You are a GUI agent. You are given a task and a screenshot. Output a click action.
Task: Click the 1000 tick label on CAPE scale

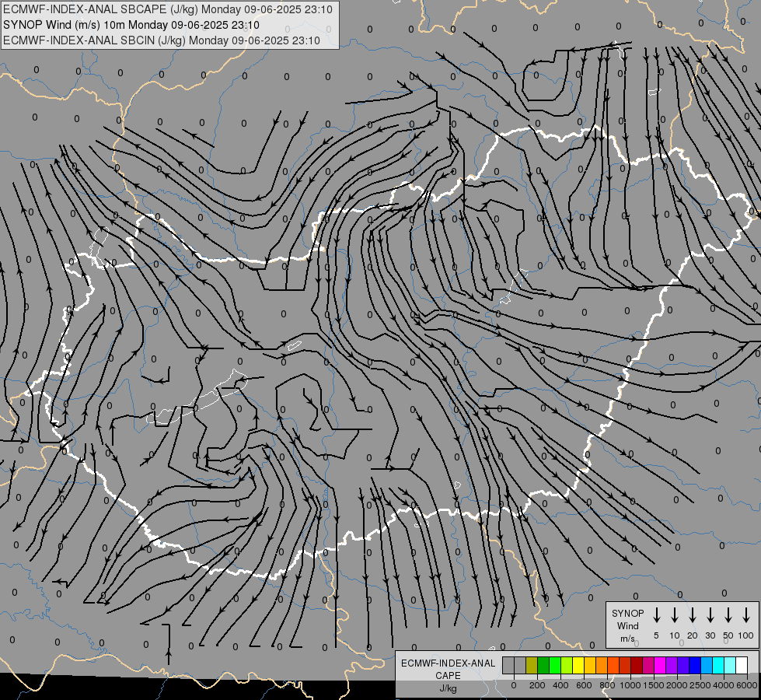[630, 685]
